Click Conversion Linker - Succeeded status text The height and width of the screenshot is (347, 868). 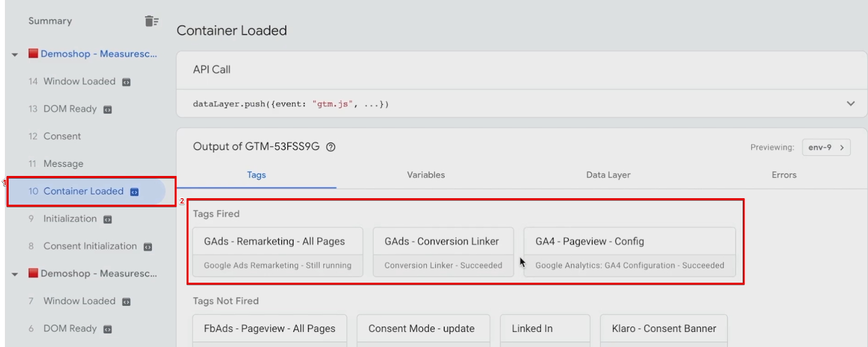click(x=443, y=266)
